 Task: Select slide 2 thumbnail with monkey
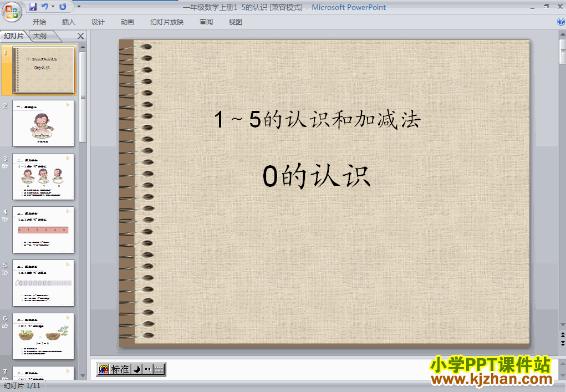(43, 124)
